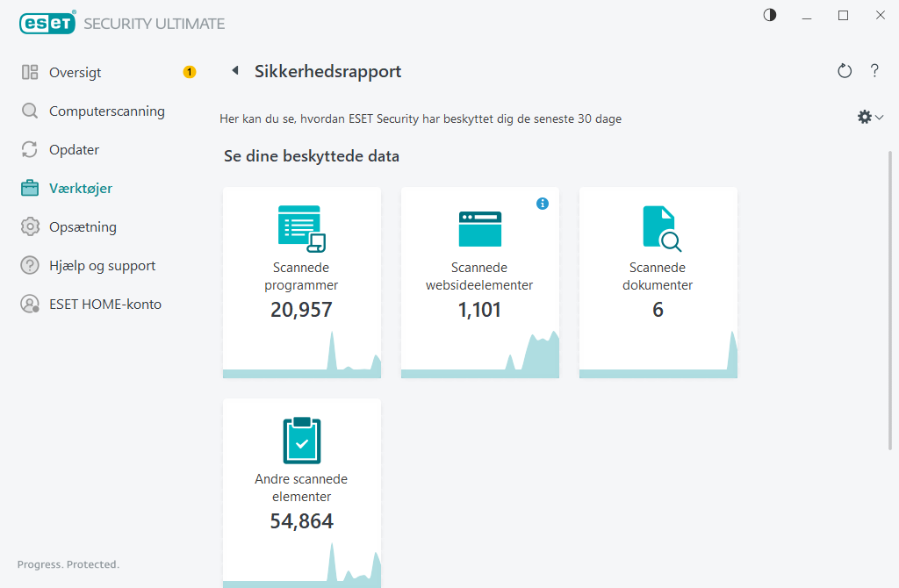Open the Scannede programmer card icon
899x588 pixels.
(x=302, y=229)
